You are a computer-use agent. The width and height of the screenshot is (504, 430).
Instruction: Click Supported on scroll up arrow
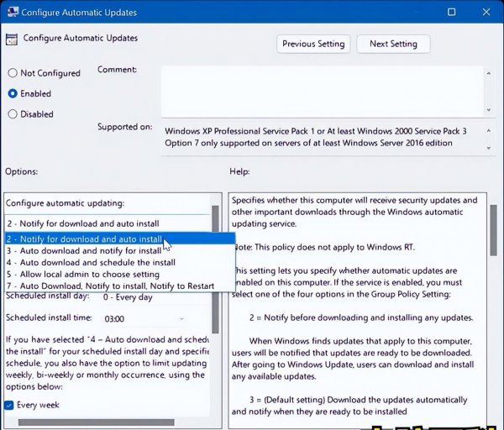click(x=489, y=130)
